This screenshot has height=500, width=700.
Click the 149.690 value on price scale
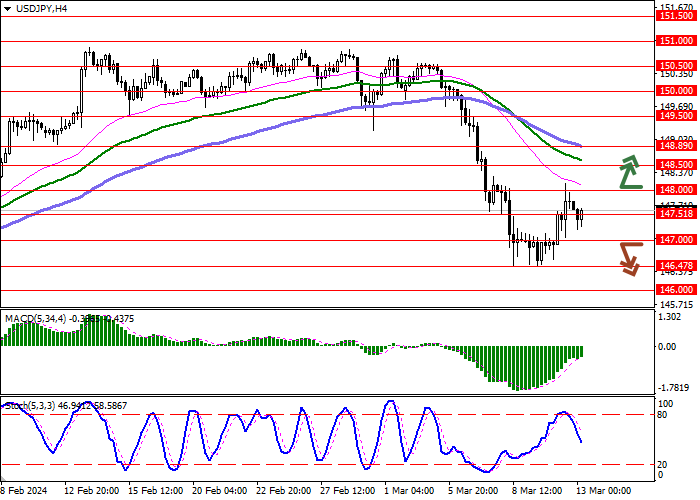(676, 106)
